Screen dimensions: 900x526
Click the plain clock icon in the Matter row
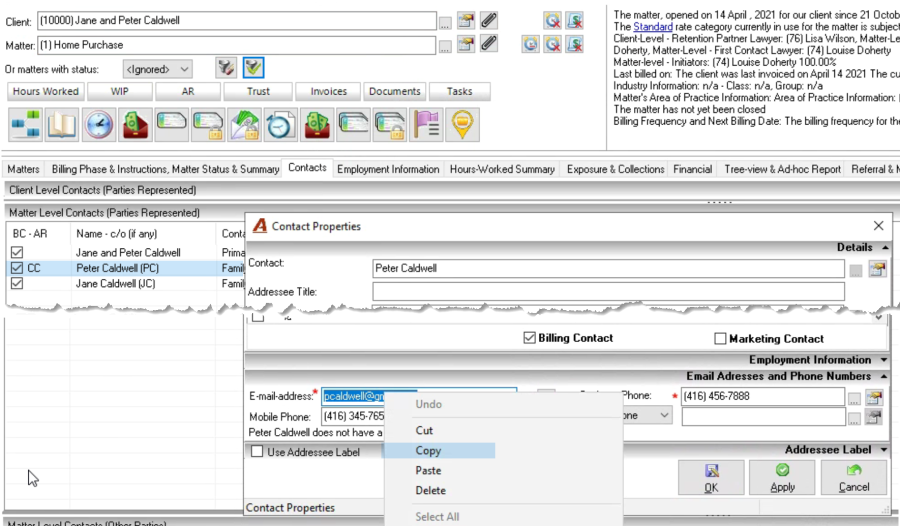tap(530, 44)
